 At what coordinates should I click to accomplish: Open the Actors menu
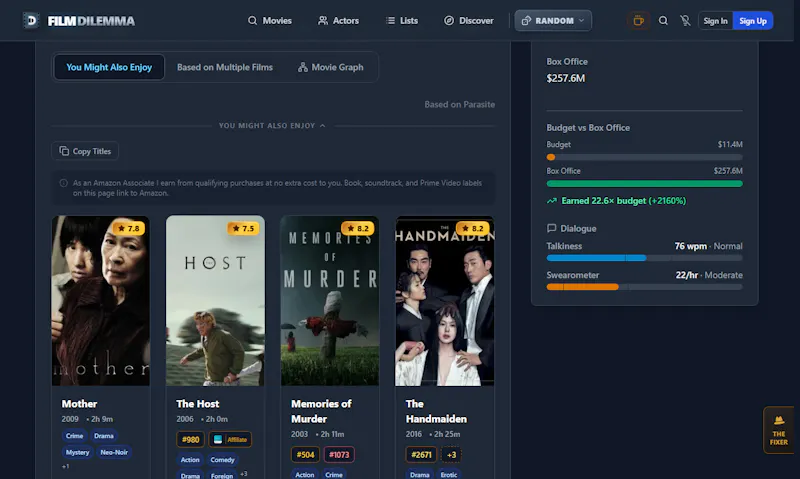[339, 20]
